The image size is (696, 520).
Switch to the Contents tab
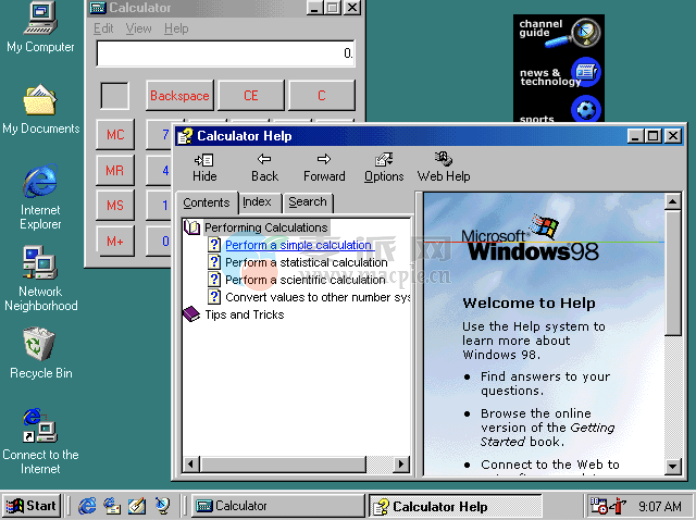pos(206,203)
